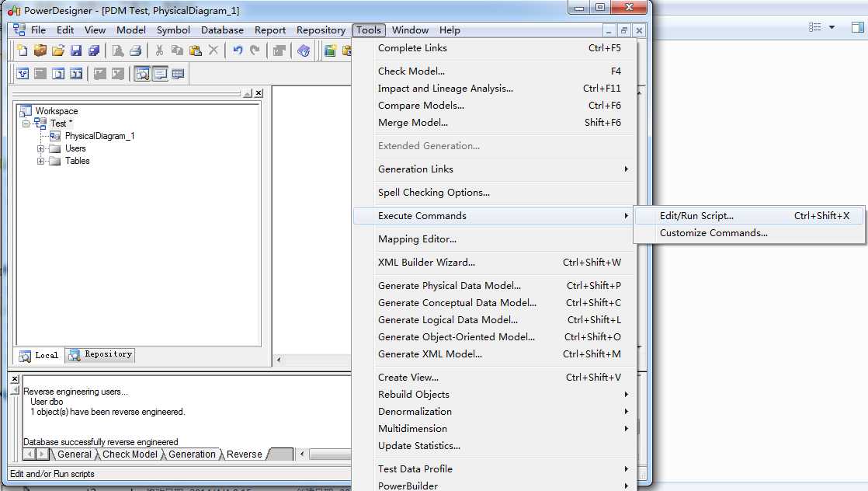Save the model with the floppy icon

(76, 51)
